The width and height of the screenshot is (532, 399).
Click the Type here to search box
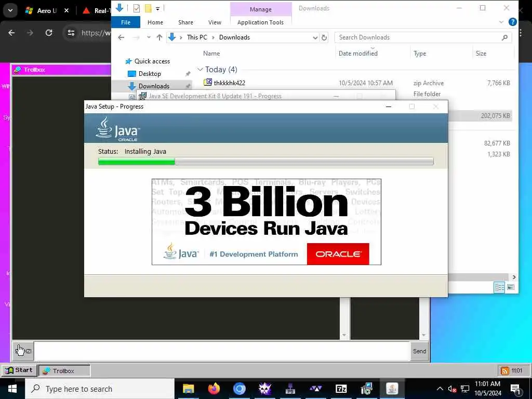point(100,389)
